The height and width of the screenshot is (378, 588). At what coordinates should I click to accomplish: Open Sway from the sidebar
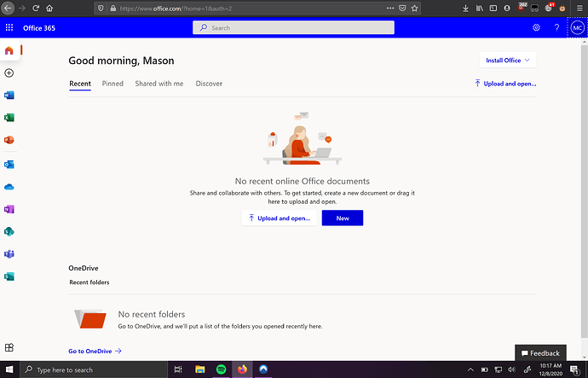(x=9, y=276)
